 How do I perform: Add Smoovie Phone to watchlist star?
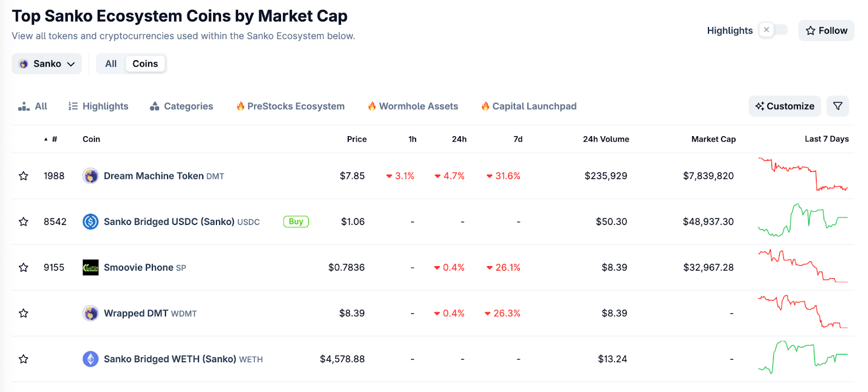pyautogui.click(x=23, y=267)
